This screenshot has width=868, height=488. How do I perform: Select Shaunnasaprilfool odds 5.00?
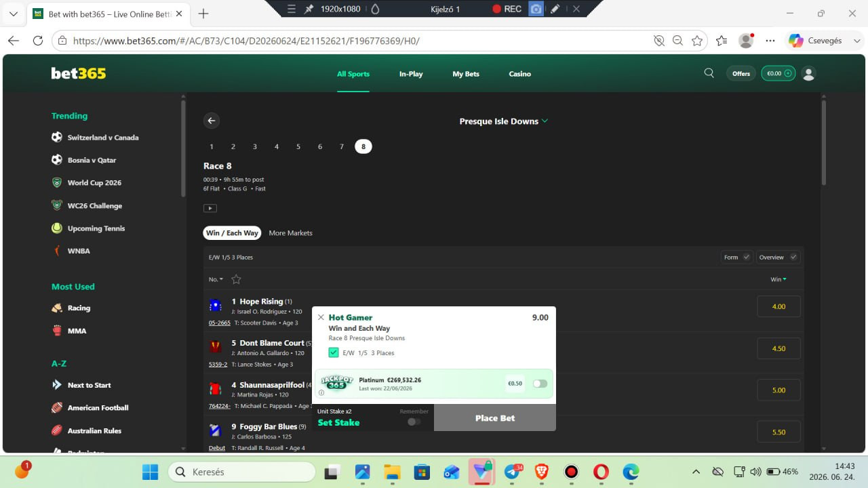point(778,390)
